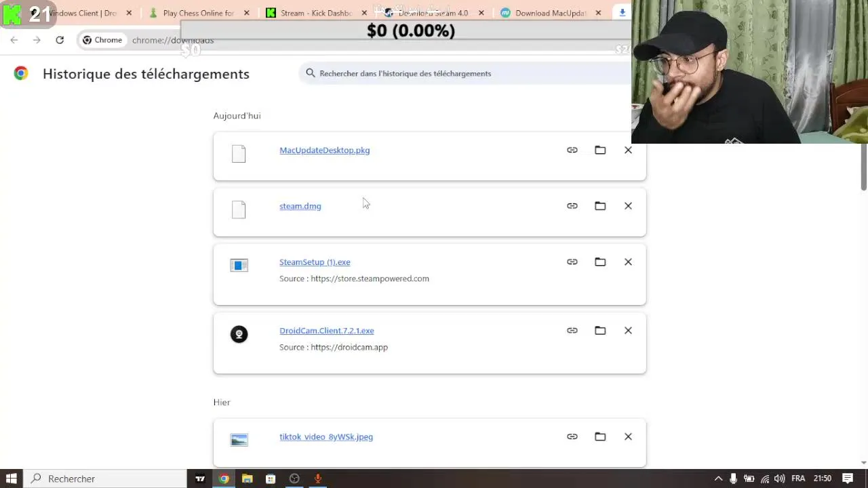Copy download link for tiktok_video_8yWSk.jpeg
The image size is (868, 488).
click(572, 436)
